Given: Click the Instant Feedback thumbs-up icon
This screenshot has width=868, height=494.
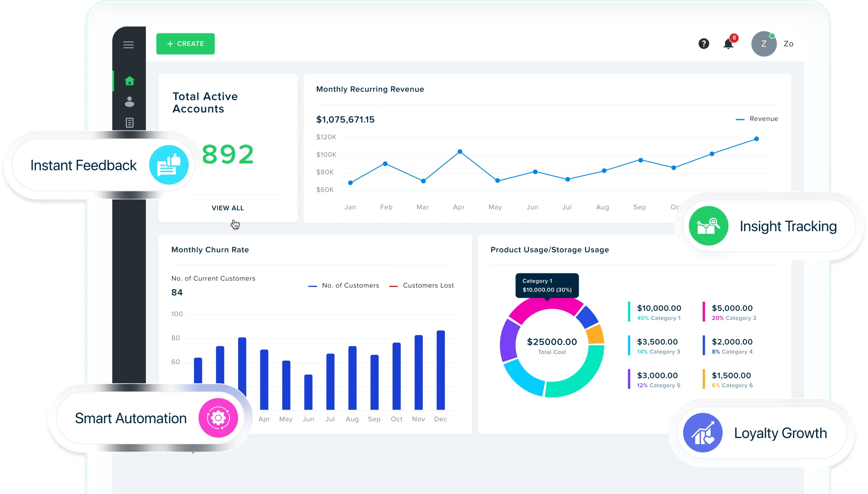Looking at the screenshot, I should [x=169, y=165].
